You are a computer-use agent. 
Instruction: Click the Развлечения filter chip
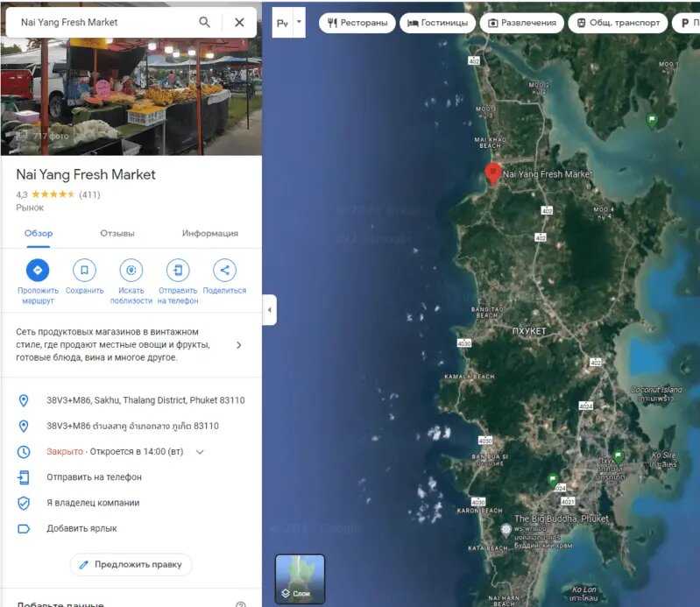coord(522,23)
